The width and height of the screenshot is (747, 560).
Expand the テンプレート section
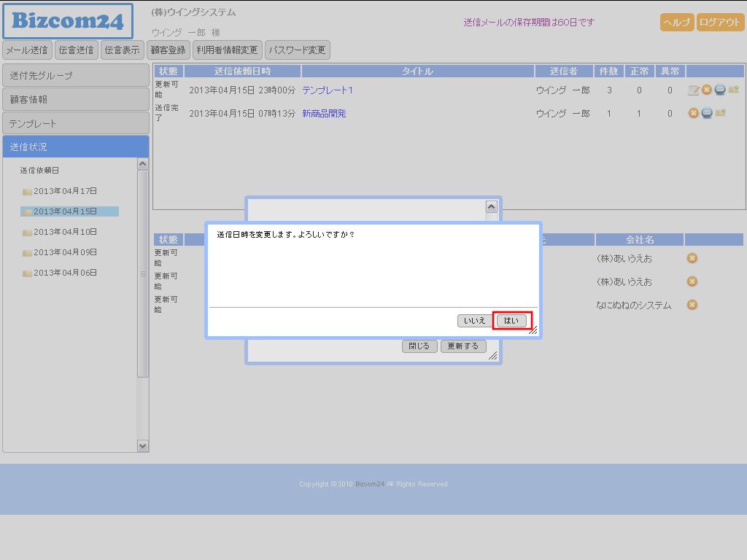[x=76, y=123]
